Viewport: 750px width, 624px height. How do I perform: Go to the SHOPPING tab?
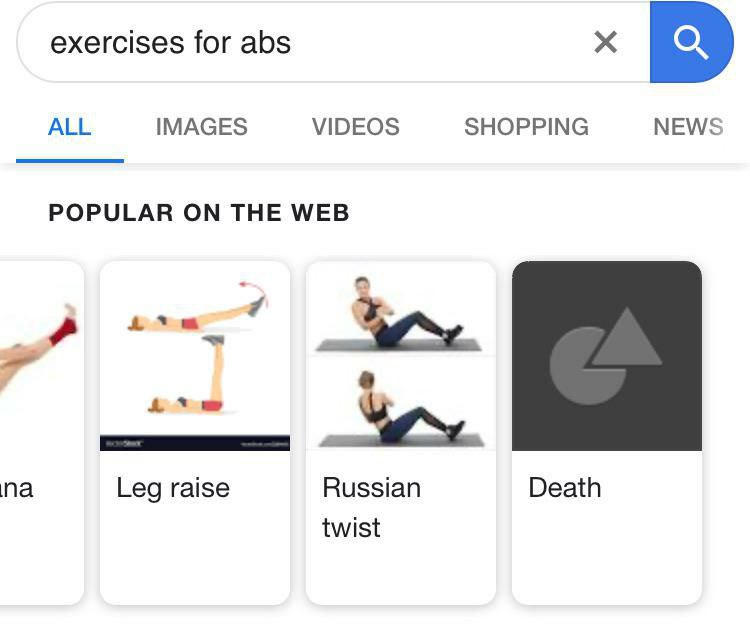[526, 127]
